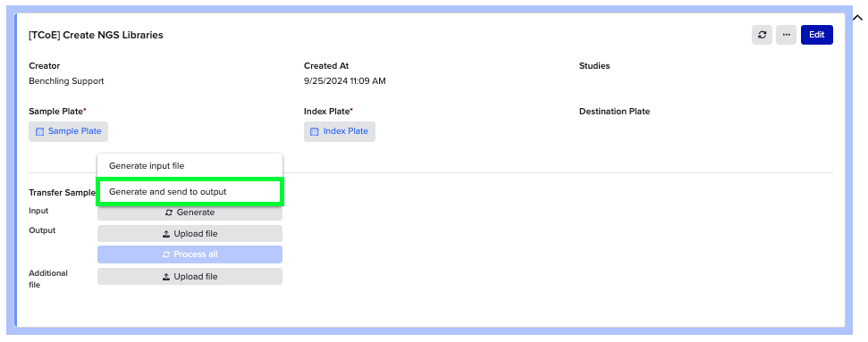Click the refresh icon button beside Edit

(762, 35)
